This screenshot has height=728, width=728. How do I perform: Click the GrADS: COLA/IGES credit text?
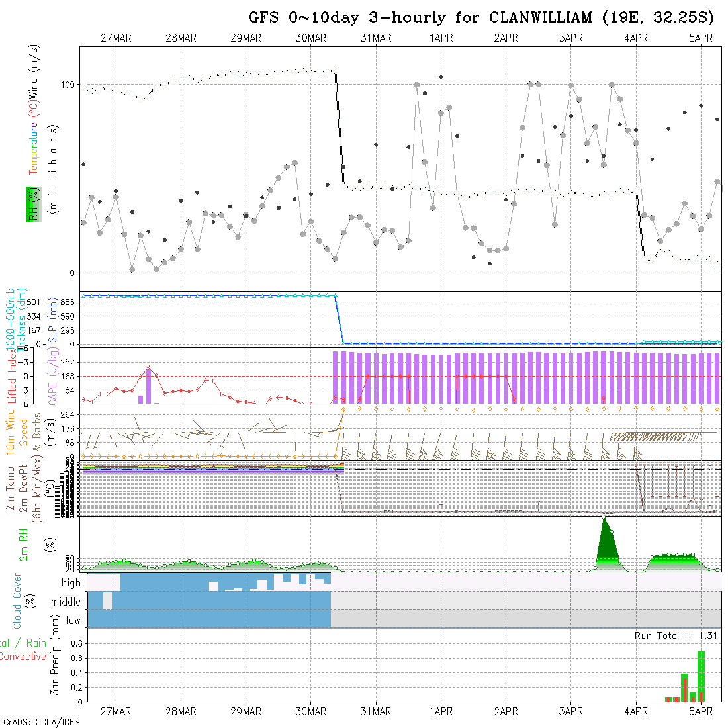[41, 722]
